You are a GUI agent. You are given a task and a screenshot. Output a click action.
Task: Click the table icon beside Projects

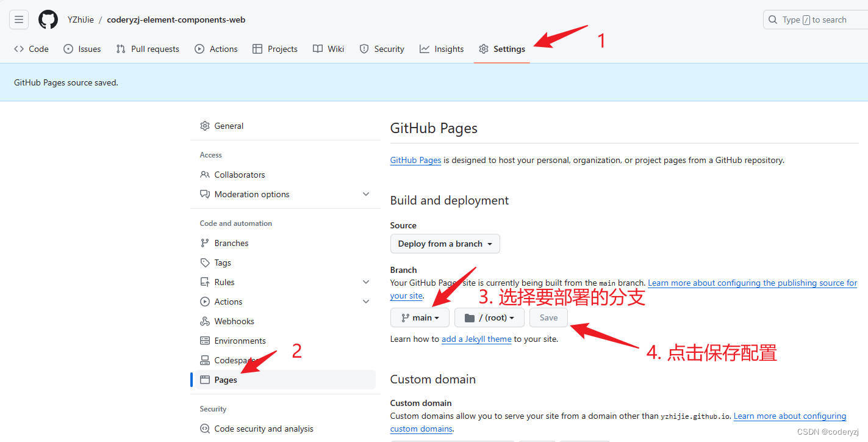[257, 49]
